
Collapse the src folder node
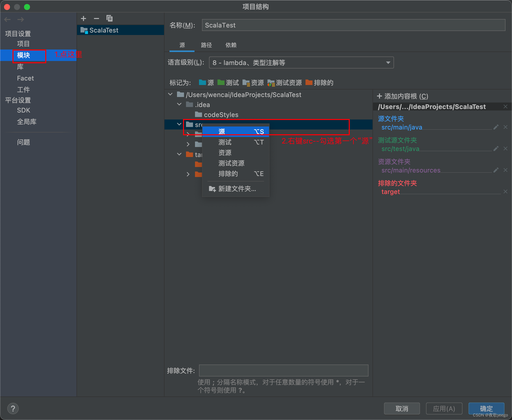[179, 124]
